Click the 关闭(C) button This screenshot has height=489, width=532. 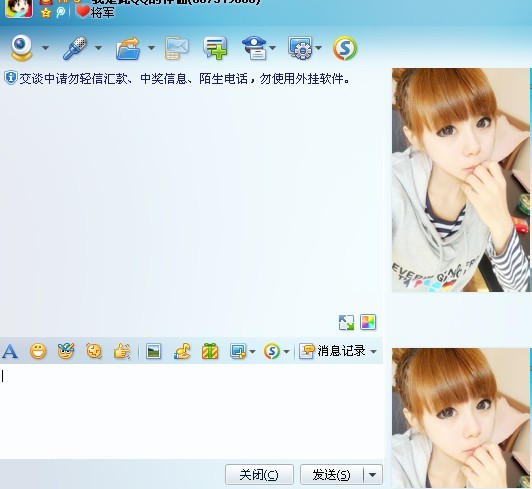coord(259,474)
